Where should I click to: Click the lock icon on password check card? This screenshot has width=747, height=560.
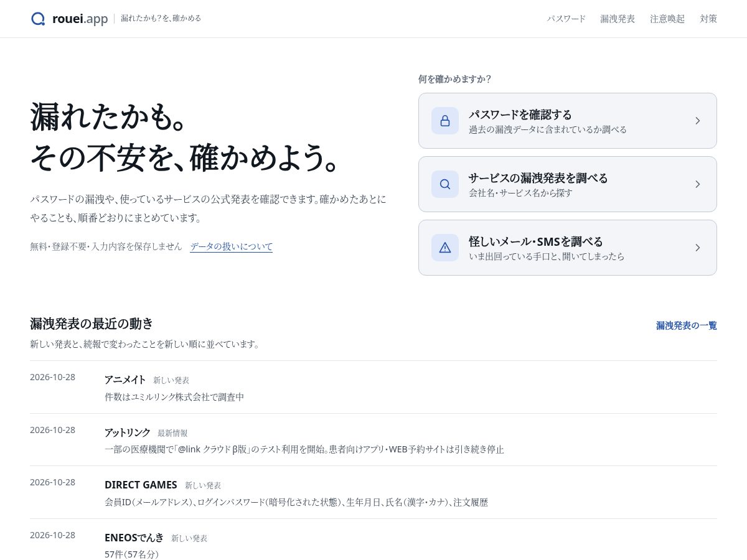pyautogui.click(x=445, y=121)
